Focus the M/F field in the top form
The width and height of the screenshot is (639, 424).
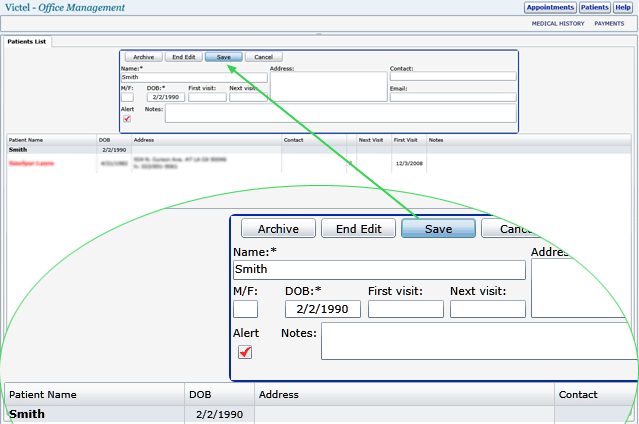pyautogui.click(x=127, y=97)
